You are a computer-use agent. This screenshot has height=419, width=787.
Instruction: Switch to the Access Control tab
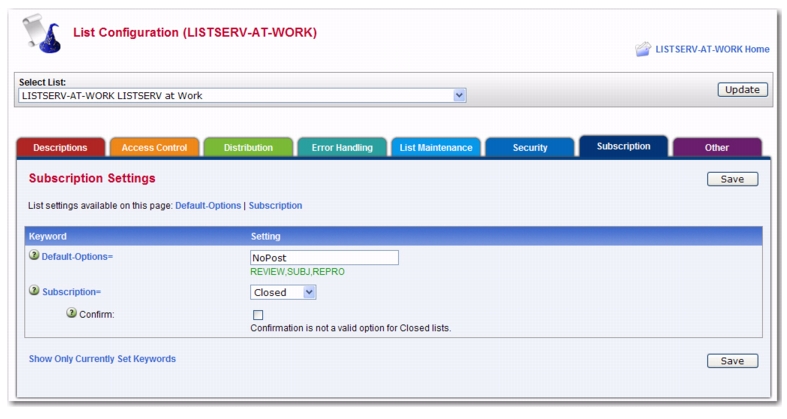pyautogui.click(x=154, y=148)
